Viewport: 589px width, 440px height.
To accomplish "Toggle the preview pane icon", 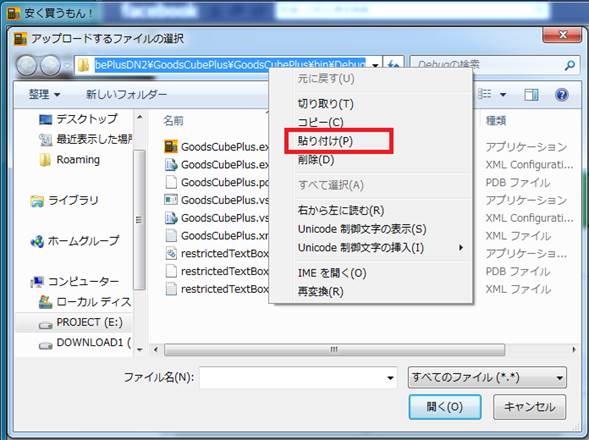I will click(x=531, y=95).
